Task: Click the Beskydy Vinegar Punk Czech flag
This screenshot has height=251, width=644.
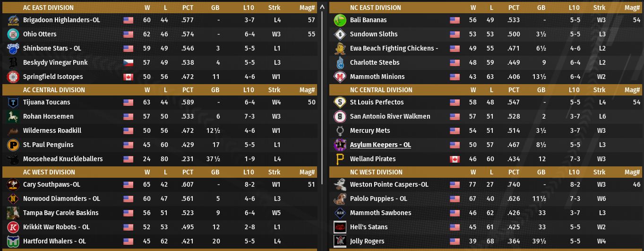Action: click(x=128, y=63)
